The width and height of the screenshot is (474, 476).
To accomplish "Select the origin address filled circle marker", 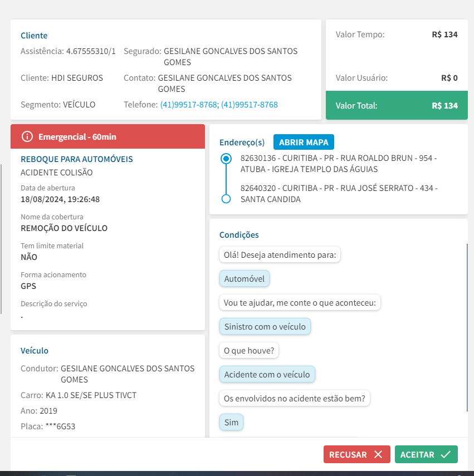I will pos(226,159).
